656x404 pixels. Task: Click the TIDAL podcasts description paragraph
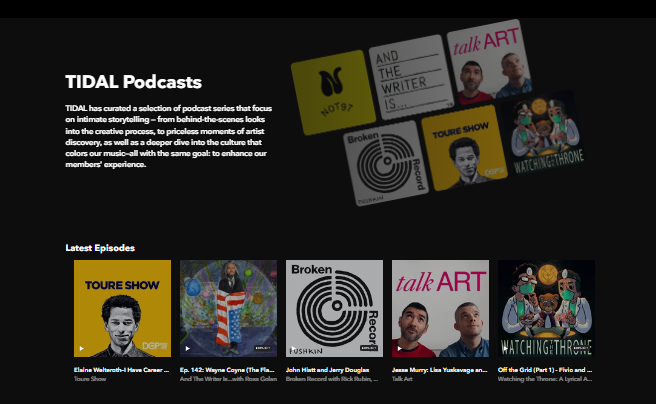tap(169, 136)
